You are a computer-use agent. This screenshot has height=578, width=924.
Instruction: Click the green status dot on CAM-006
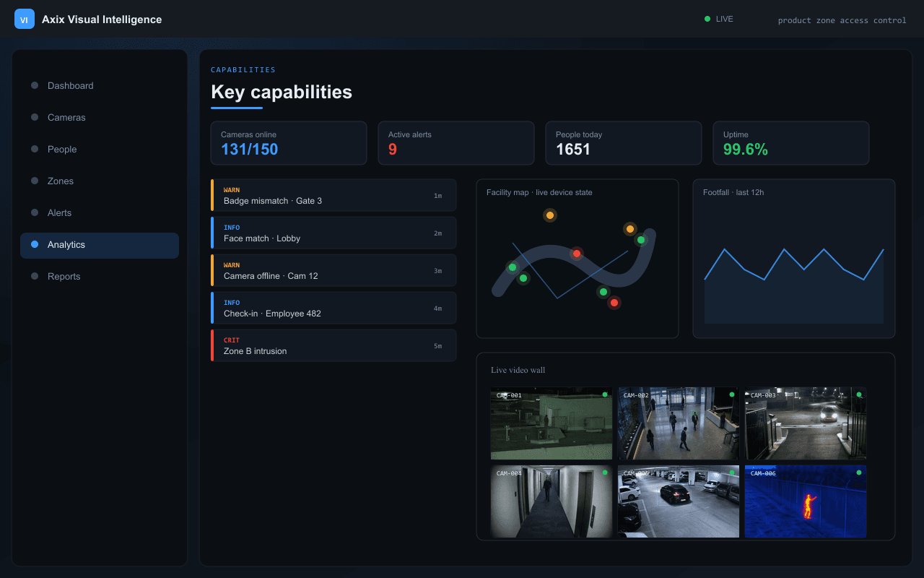(859, 473)
